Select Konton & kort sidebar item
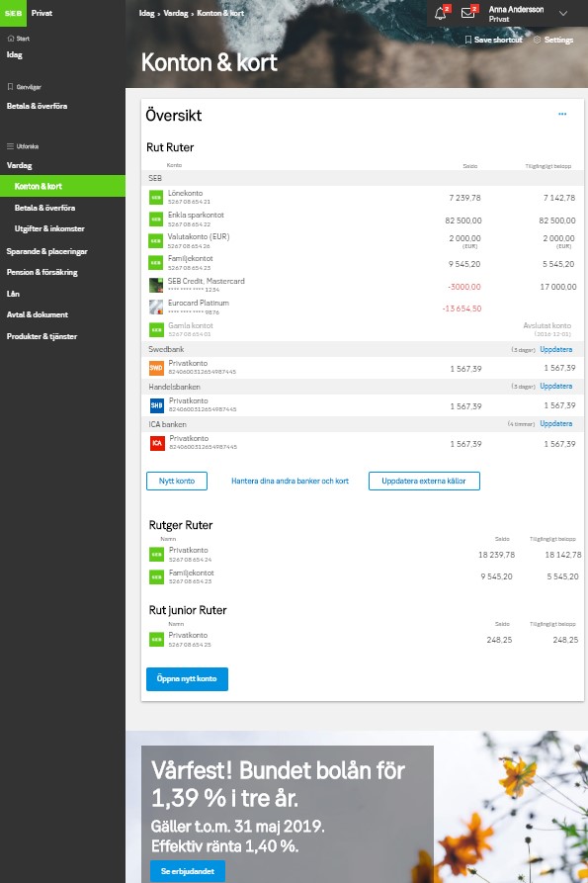588x883 pixels. pyautogui.click(x=62, y=186)
